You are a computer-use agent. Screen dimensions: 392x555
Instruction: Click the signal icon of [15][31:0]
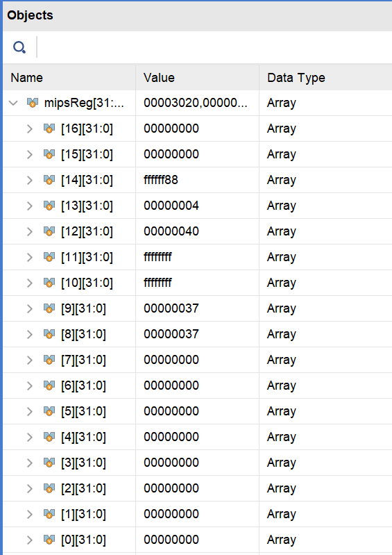point(49,155)
